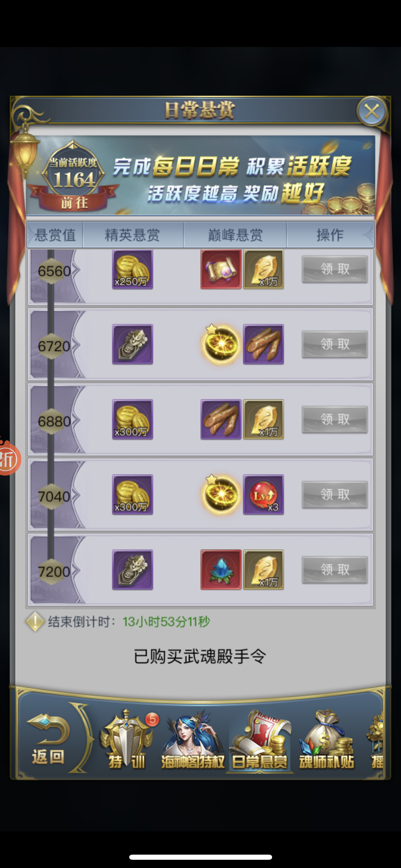
Task: Close the 日常悬赏 panel
Action: (372, 111)
